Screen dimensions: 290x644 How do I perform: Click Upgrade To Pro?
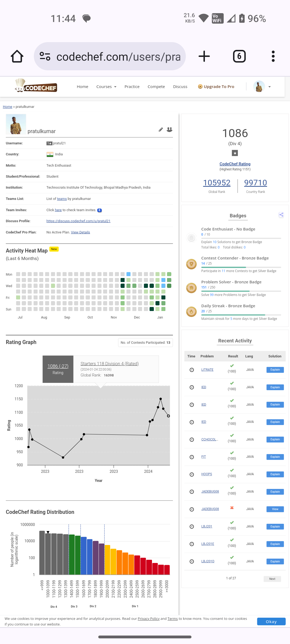(216, 87)
